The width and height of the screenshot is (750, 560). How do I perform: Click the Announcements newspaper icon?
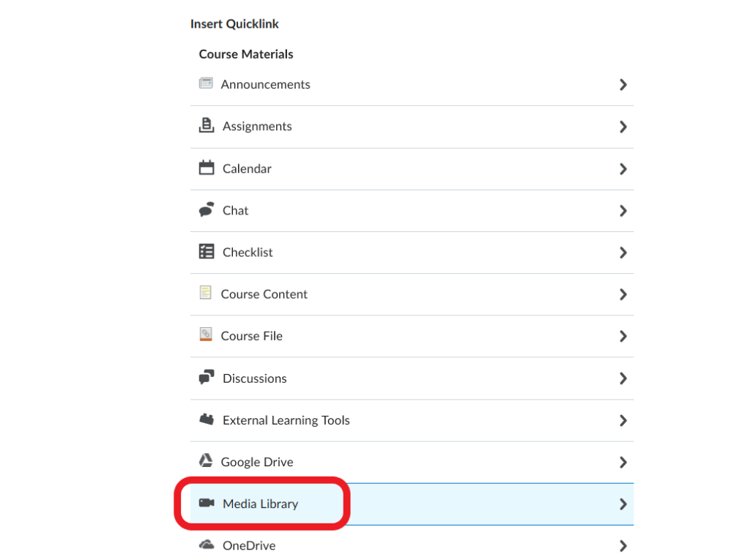pyautogui.click(x=206, y=83)
